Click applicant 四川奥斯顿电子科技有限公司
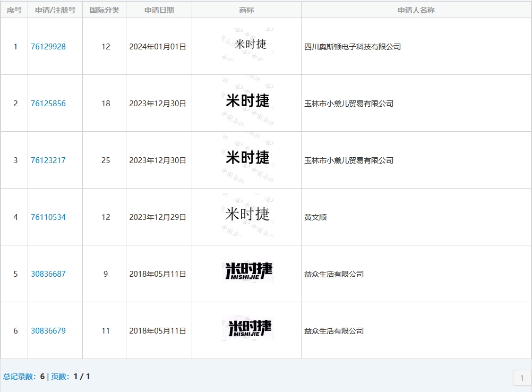Image resolution: width=532 pixels, height=392 pixels. tap(353, 47)
